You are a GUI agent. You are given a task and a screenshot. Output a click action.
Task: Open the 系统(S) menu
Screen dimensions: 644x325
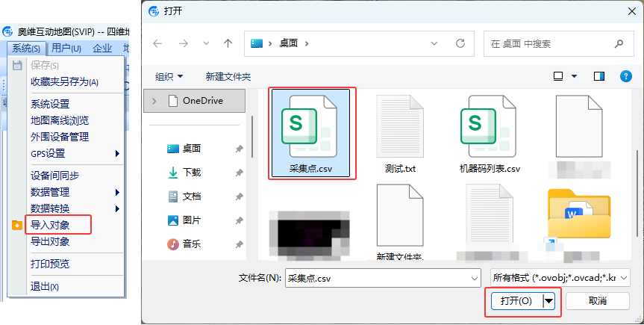point(26,48)
